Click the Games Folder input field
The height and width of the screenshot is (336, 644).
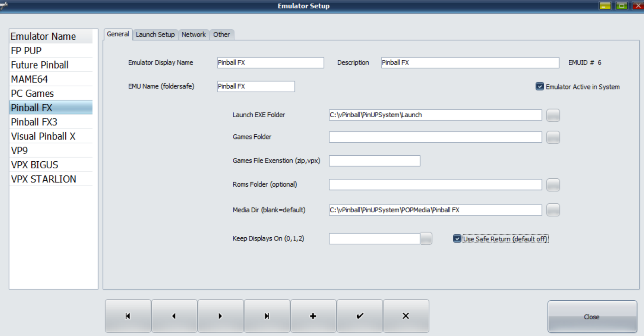coord(435,137)
